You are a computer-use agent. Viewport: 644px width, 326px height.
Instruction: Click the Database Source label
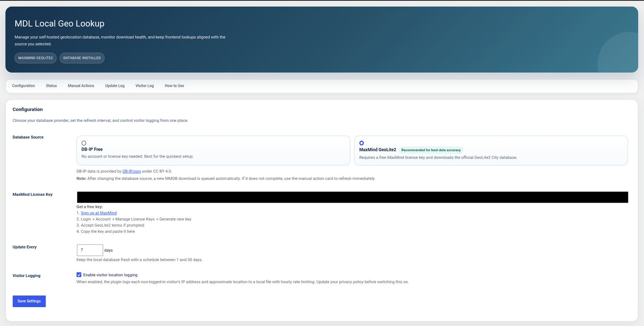coord(28,137)
